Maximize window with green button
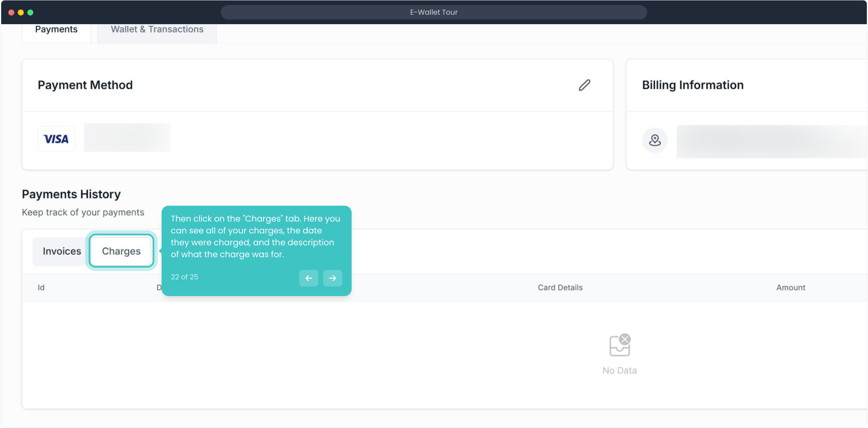This screenshot has height=428, width=868. click(x=30, y=12)
